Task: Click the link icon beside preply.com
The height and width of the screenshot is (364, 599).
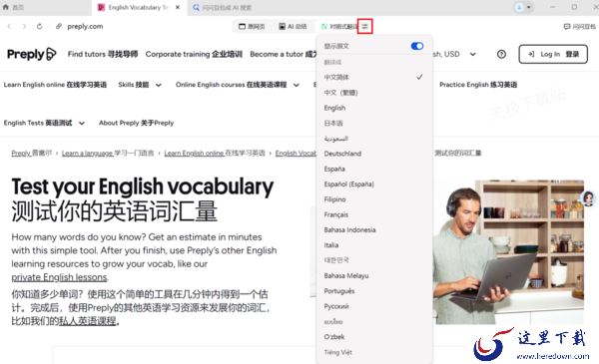Action: coord(59,26)
